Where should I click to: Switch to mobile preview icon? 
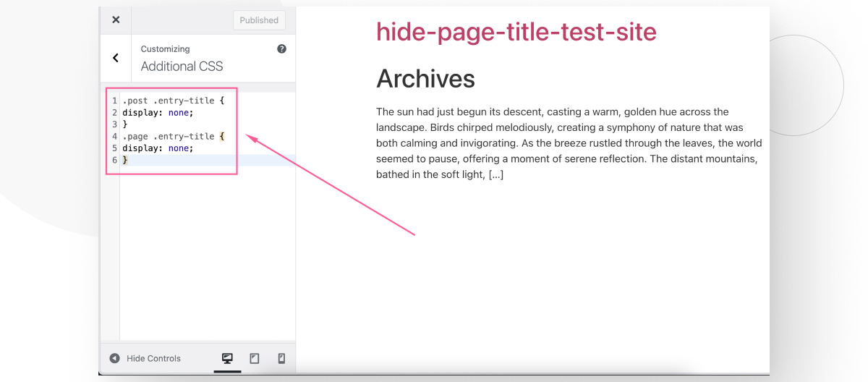coord(281,358)
